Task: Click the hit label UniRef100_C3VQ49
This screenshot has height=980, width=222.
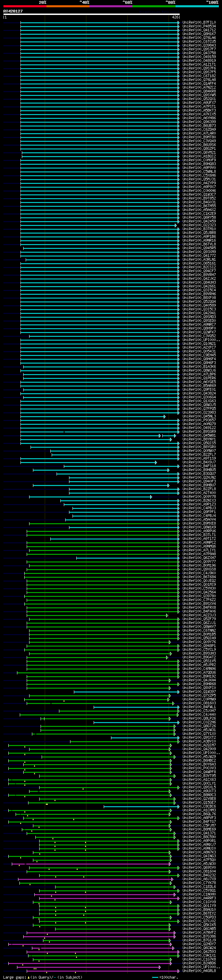Action: click(199, 141)
